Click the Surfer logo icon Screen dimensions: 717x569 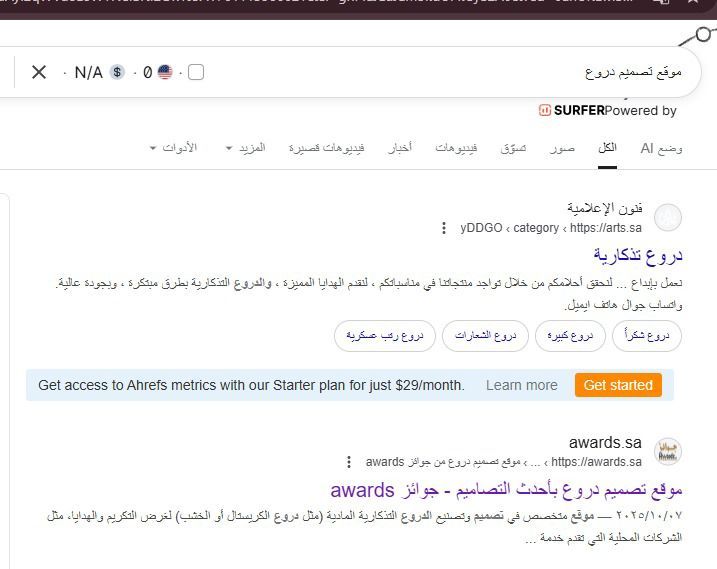pyautogui.click(x=545, y=111)
